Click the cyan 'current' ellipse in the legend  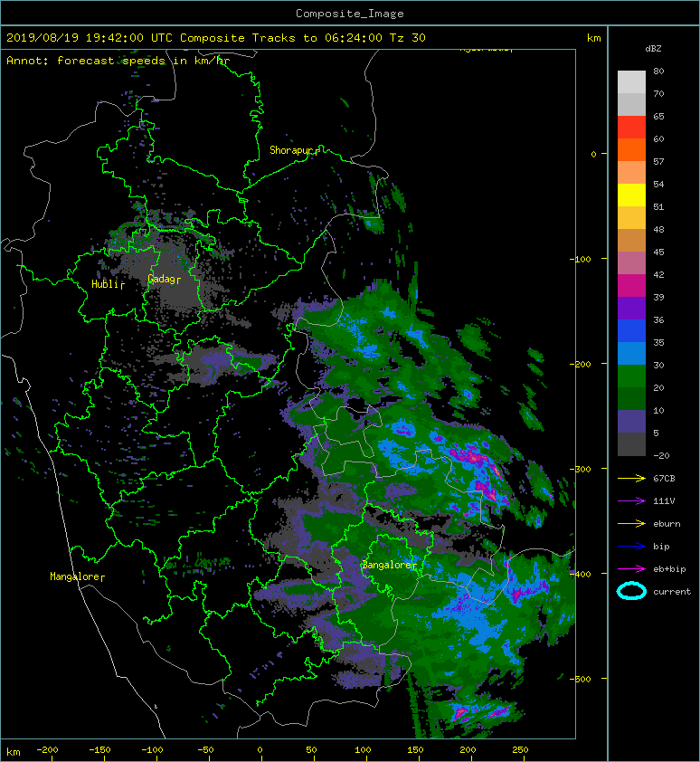631,591
